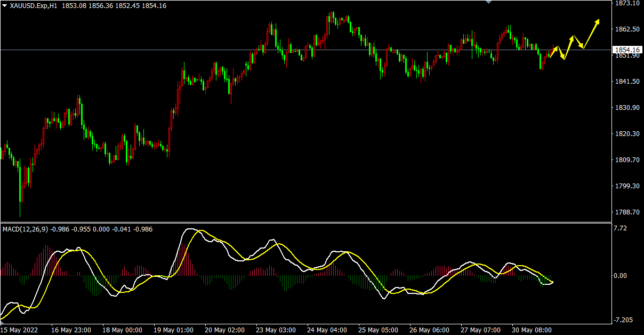
Task: Click the 15 May 2022 date label
Action: (19, 330)
